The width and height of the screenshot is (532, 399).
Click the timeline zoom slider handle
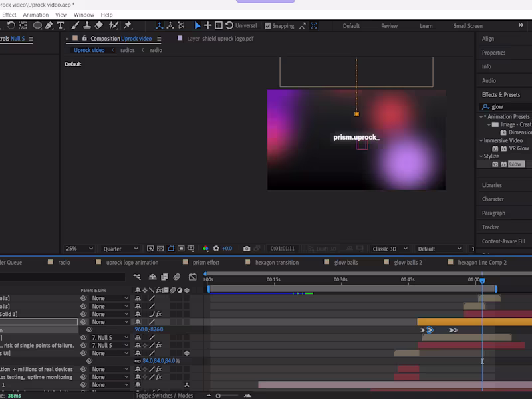[x=218, y=396]
